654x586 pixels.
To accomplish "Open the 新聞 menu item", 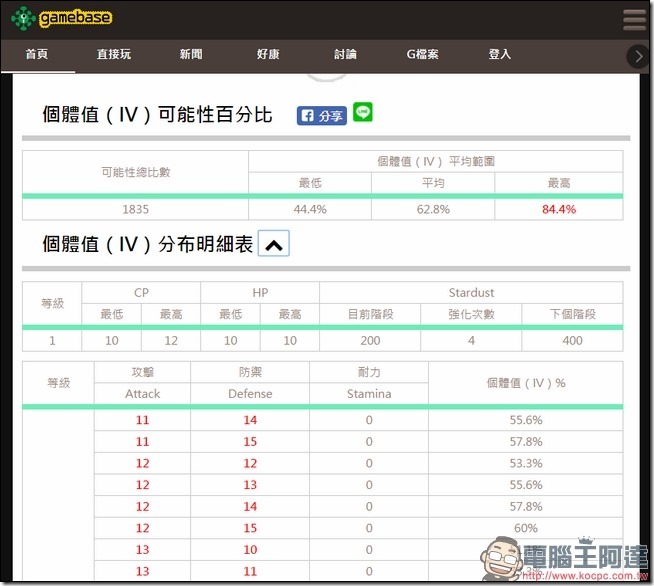I will (191, 54).
